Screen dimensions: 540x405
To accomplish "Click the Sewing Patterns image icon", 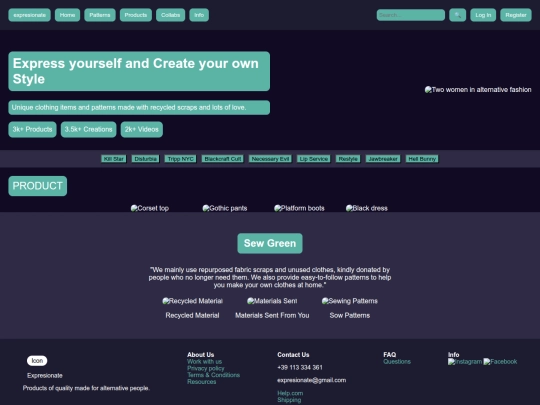I will (350, 301).
